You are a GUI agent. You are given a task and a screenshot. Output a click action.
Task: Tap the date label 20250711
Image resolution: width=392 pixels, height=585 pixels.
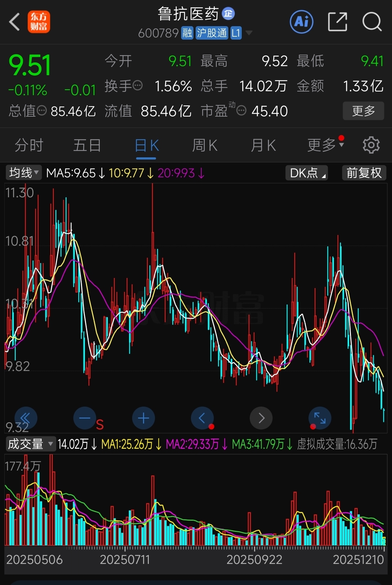(x=125, y=560)
